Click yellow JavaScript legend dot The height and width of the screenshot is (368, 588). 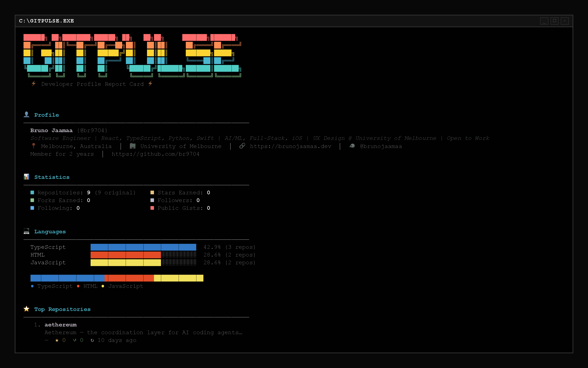click(103, 286)
